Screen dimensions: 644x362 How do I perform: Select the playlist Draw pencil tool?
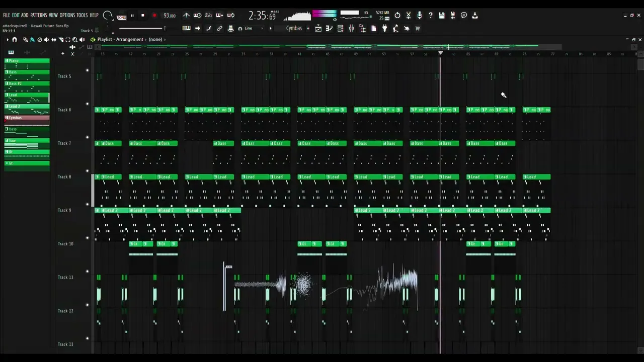26,39
